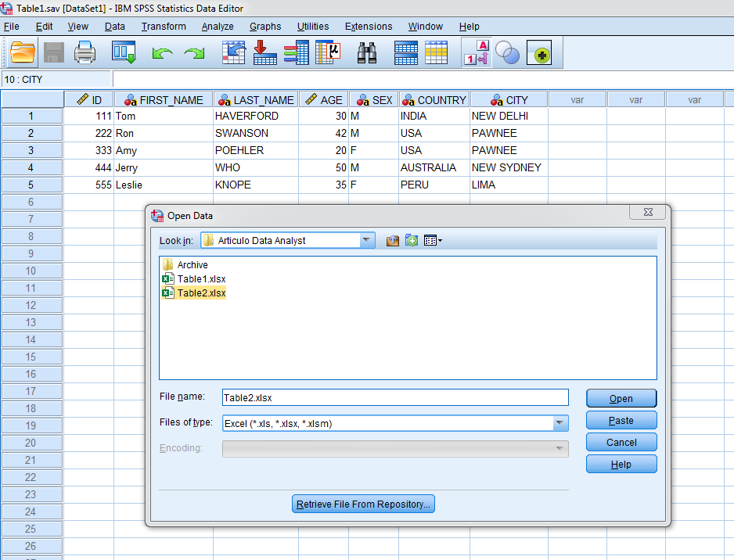Open the Data menu
The image size is (734, 560).
[115, 27]
